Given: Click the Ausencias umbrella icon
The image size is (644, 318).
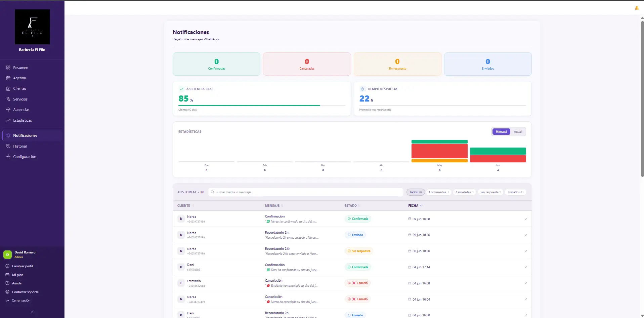Looking at the screenshot, I should click(x=8, y=110).
